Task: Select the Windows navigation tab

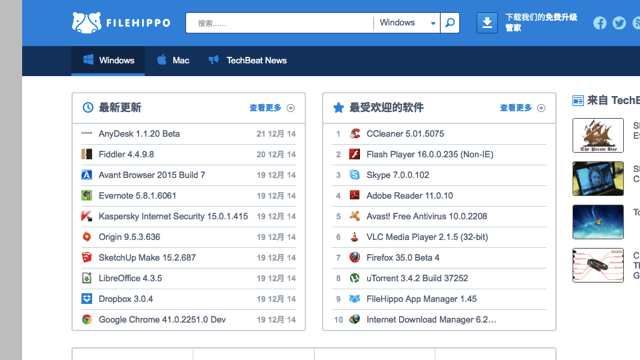Action: pyautogui.click(x=108, y=60)
